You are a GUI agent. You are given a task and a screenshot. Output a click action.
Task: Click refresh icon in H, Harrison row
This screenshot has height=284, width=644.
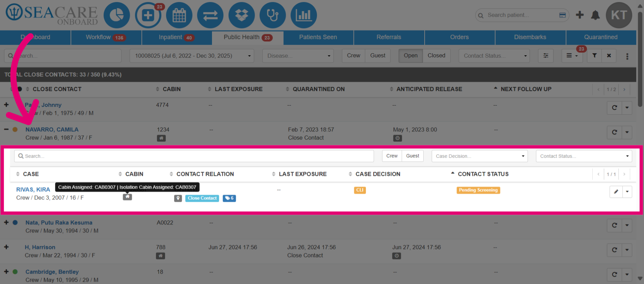[614, 250]
